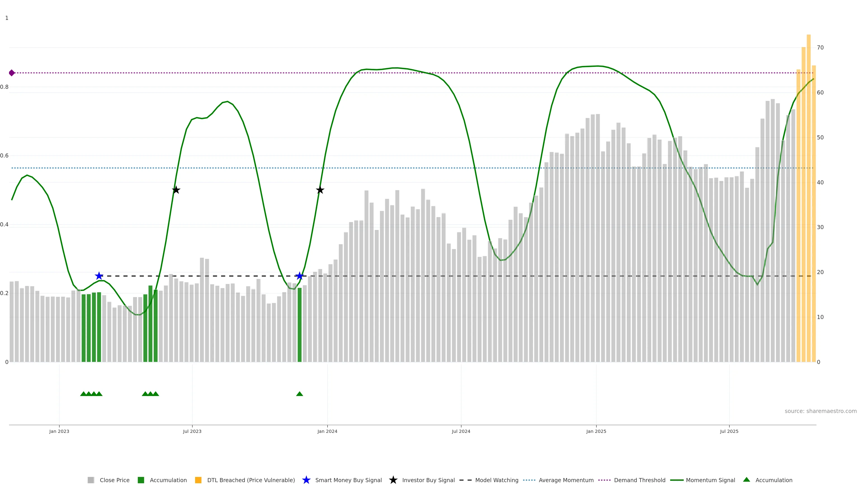Click the tallest orange DTL Breached bar
This screenshot has height=488, width=868.
pos(808,202)
